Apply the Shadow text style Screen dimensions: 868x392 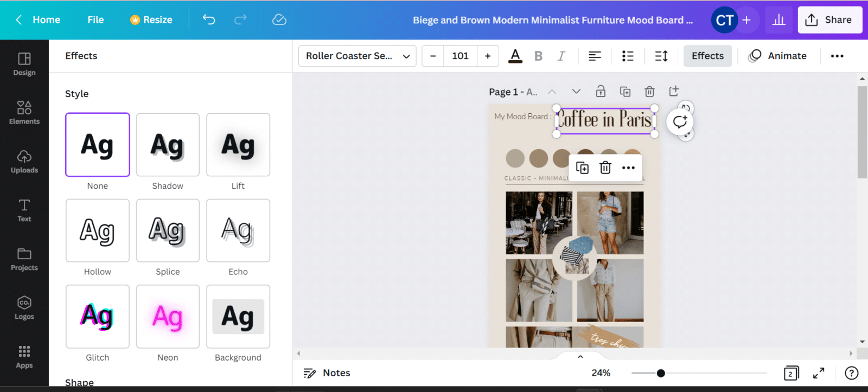click(x=168, y=145)
